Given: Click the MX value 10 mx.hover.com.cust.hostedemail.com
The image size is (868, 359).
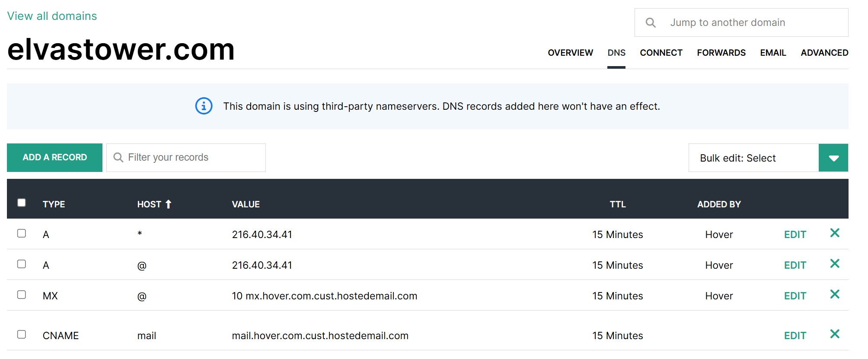Looking at the screenshot, I should pyautogui.click(x=325, y=296).
